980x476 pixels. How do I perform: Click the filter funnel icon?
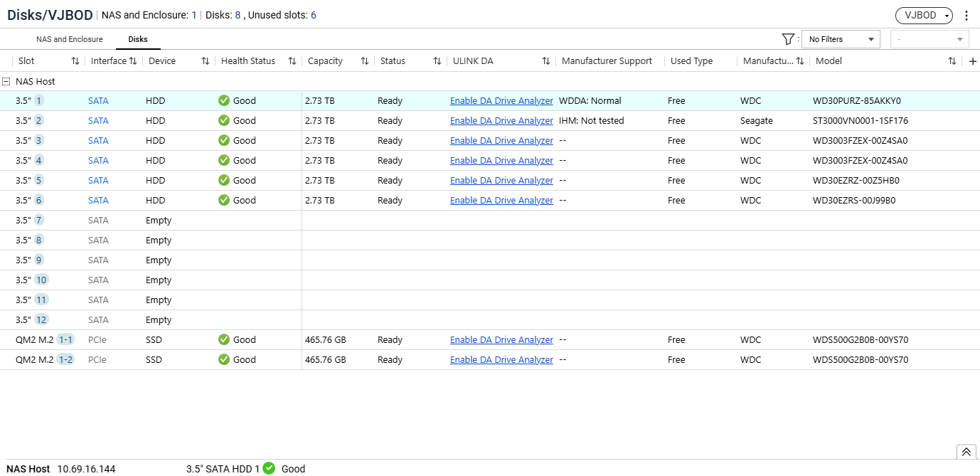[787, 39]
